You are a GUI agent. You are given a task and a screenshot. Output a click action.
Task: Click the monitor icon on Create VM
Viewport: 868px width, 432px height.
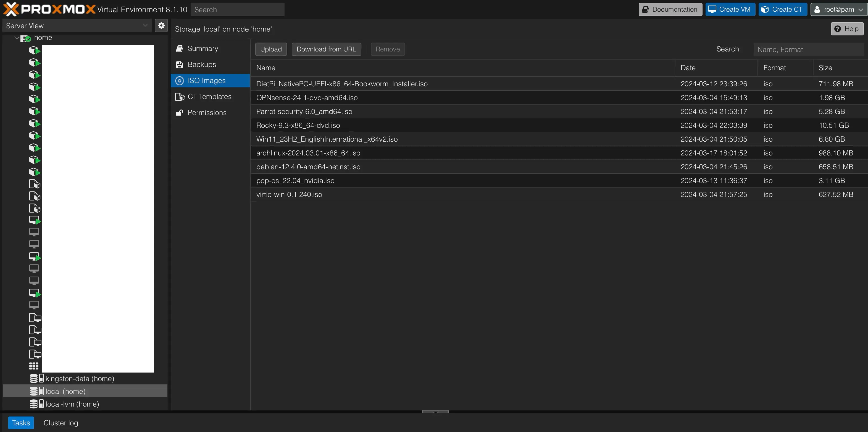click(x=712, y=9)
